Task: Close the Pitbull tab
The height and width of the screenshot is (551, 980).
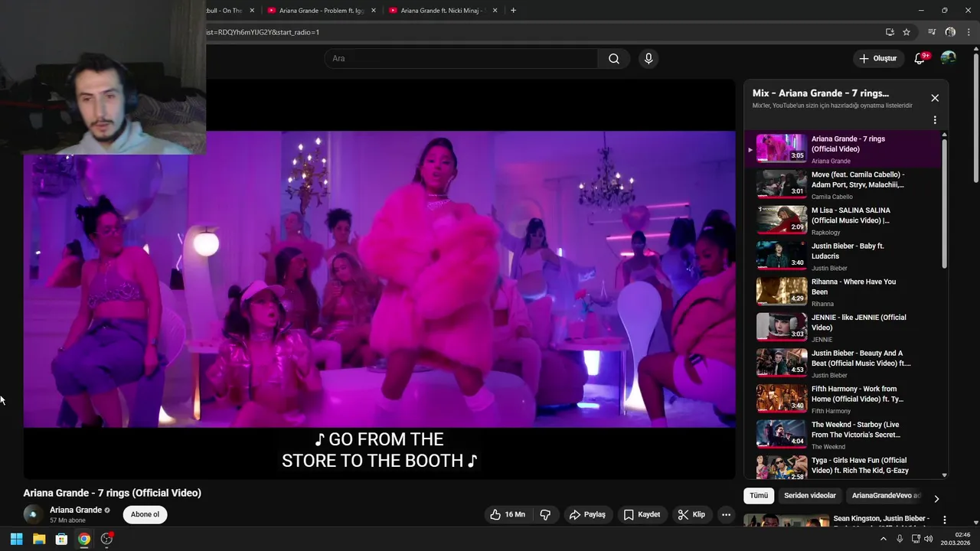Action: pyautogui.click(x=252, y=11)
